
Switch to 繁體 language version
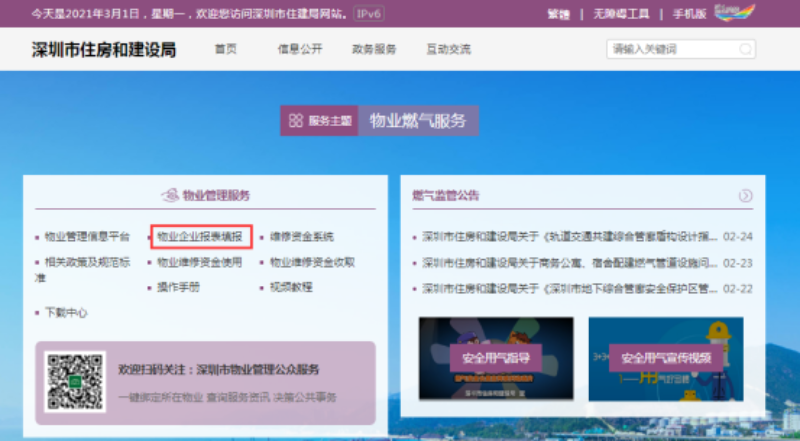558,15
